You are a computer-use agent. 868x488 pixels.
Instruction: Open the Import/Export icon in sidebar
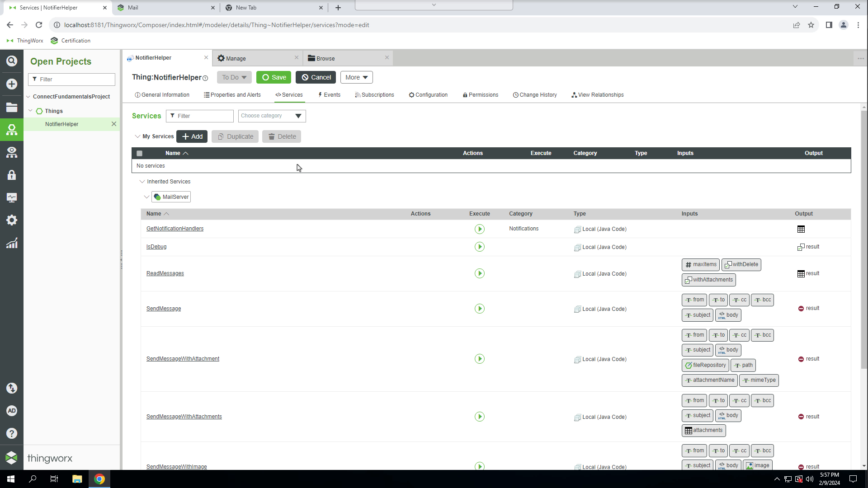12,388
